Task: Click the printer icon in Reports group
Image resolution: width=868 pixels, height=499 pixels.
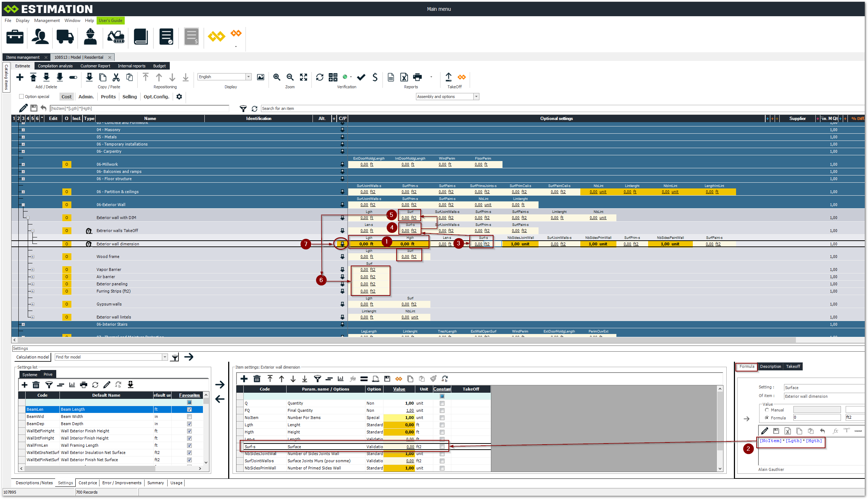Action: click(x=417, y=77)
